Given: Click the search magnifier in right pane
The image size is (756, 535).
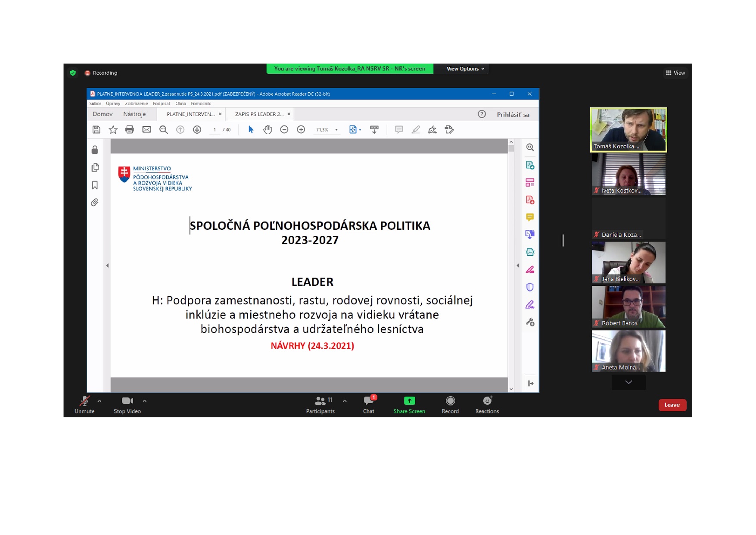Looking at the screenshot, I should 530,147.
